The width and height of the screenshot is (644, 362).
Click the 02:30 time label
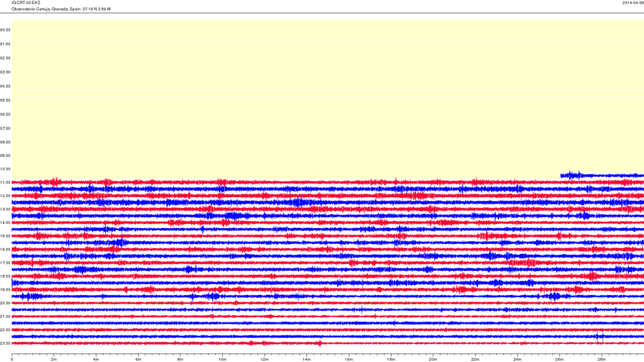[x=5, y=58]
